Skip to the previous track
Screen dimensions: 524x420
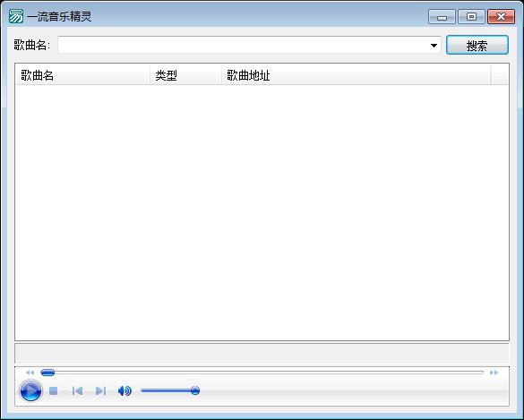coord(77,390)
